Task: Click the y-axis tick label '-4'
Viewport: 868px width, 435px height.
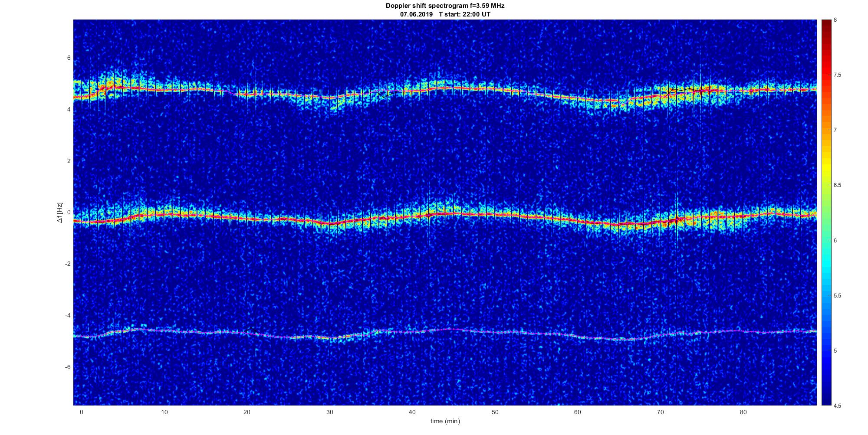Action: (x=68, y=315)
